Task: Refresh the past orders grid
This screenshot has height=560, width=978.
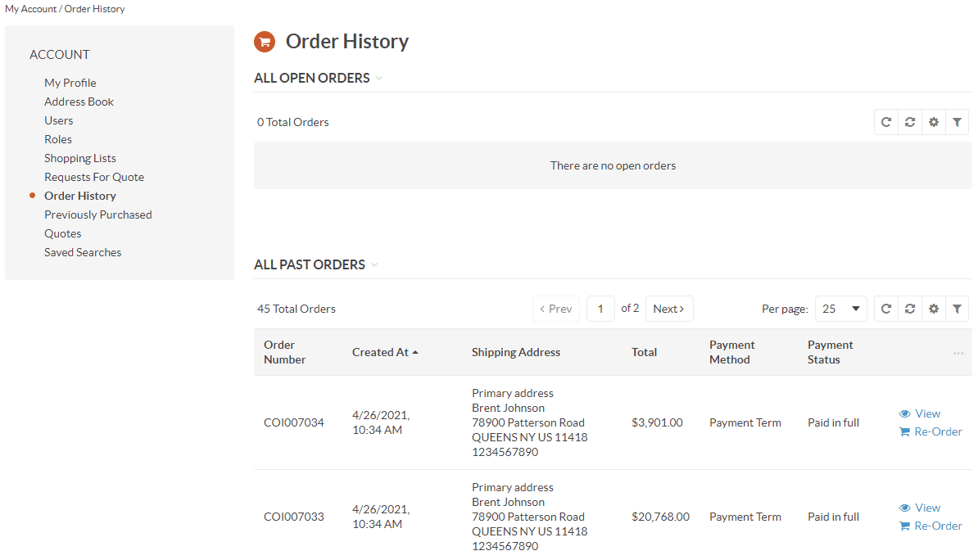Action: pyautogui.click(x=885, y=309)
